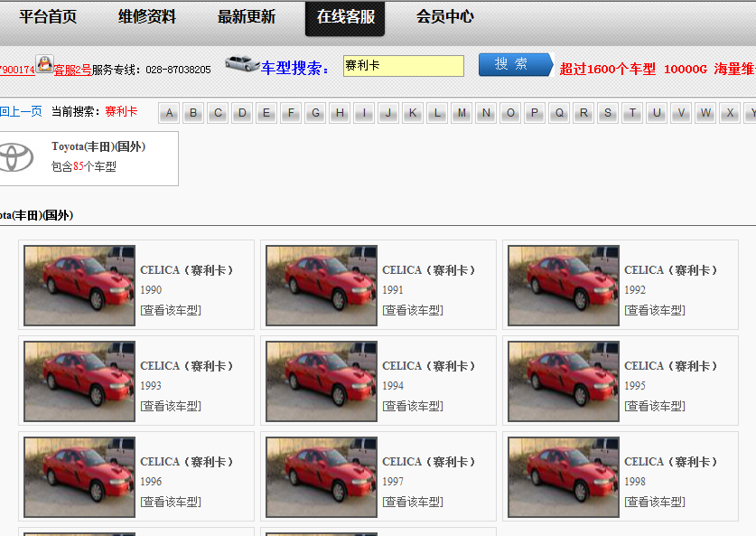
Task: Open the 1995 Celica car thumbnail
Action: pos(564,381)
